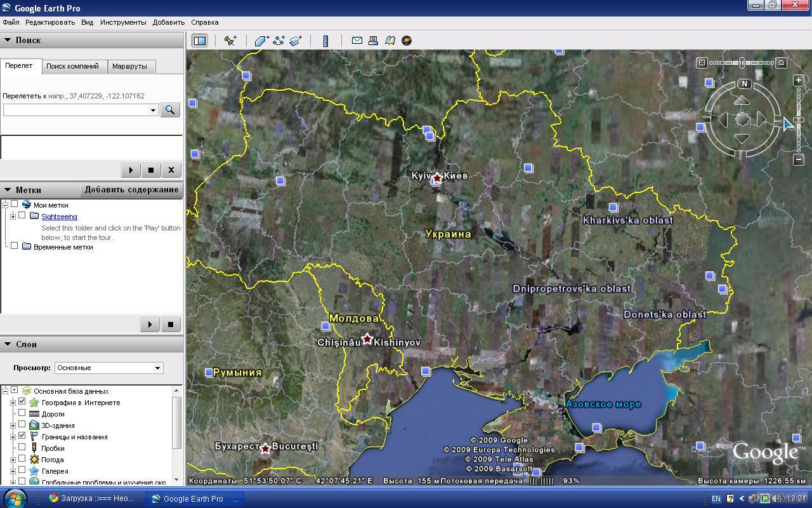Switch to Sky mode planet icon
The height and width of the screenshot is (508, 812).
407,41
